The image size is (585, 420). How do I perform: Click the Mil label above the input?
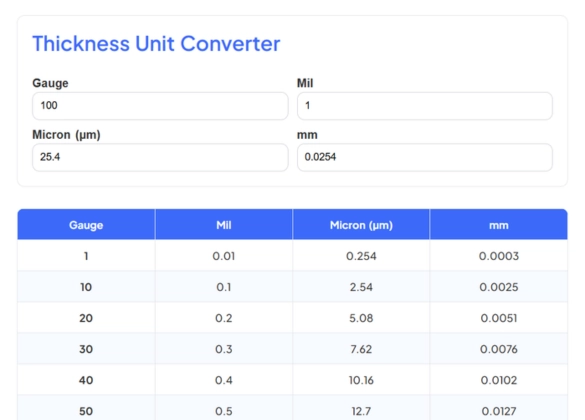click(305, 83)
